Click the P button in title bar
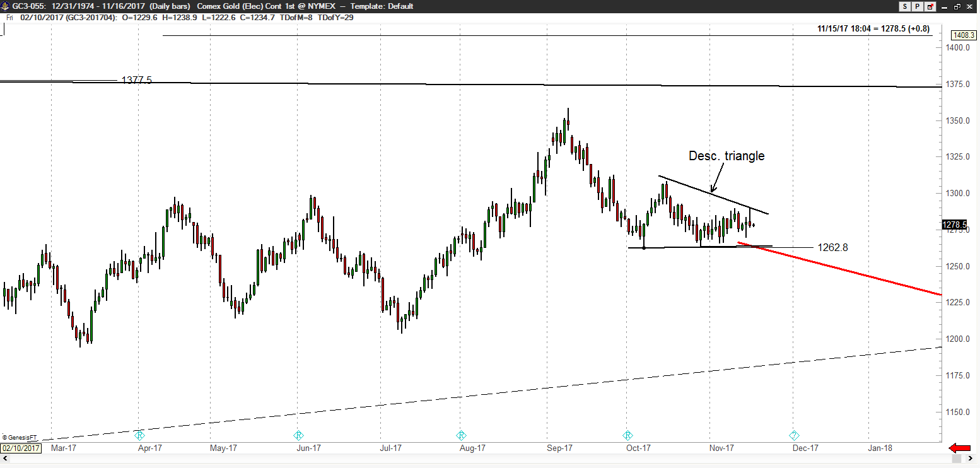The width and height of the screenshot is (980, 468). [918, 6]
